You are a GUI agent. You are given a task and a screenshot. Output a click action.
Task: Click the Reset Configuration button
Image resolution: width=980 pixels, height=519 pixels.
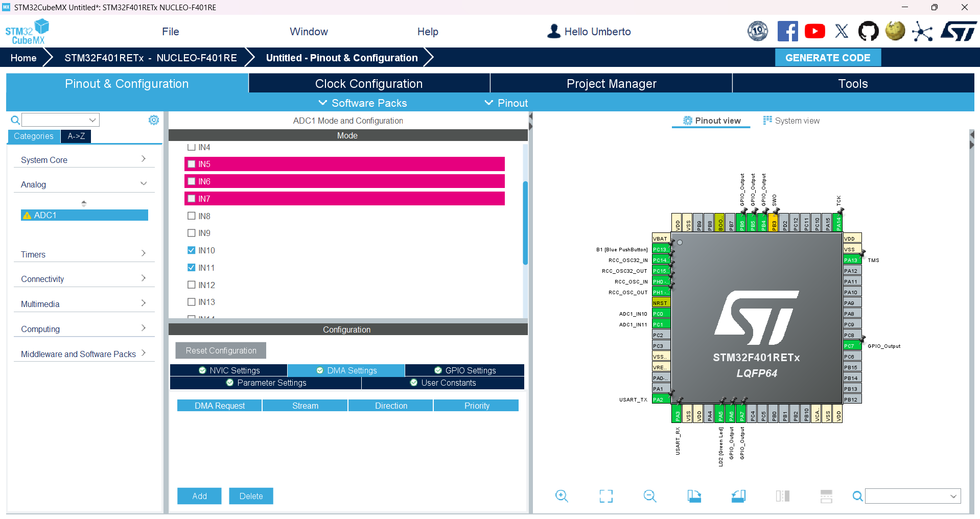(221, 350)
